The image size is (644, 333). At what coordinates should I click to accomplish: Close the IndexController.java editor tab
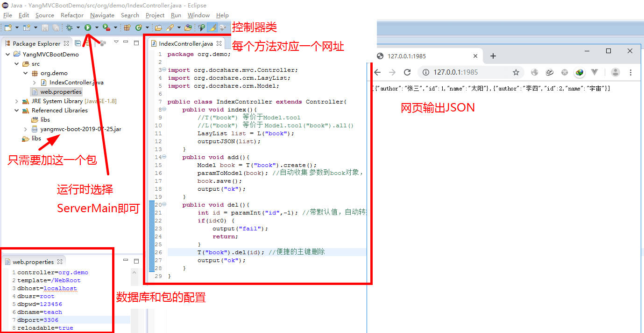219,43
